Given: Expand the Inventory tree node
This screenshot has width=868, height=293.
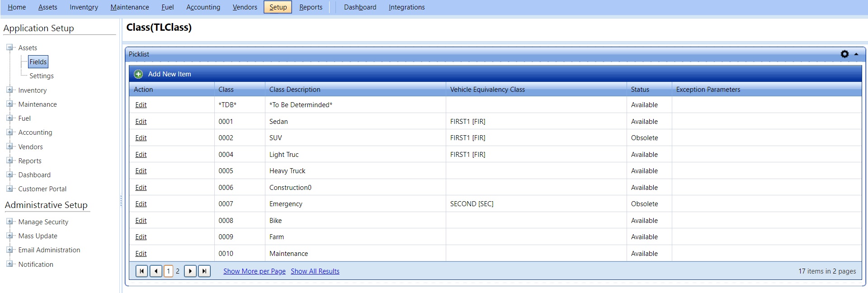Looking at the screenshot, I should tap(9, 90).
